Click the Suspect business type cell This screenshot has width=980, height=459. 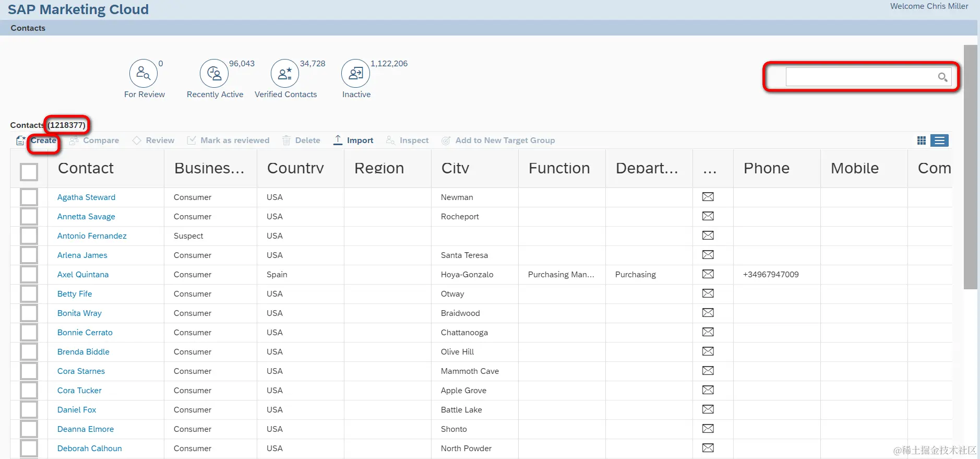tap(188, 236)
